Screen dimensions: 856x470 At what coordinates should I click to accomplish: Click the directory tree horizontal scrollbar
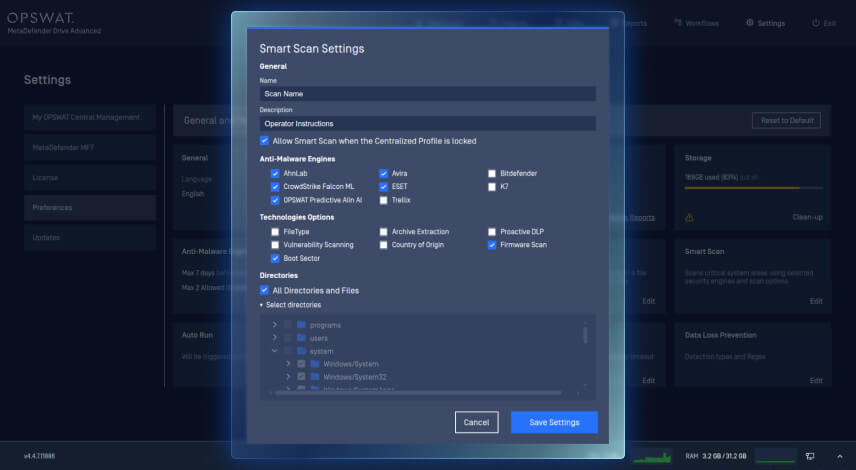(x=418, y=392)
